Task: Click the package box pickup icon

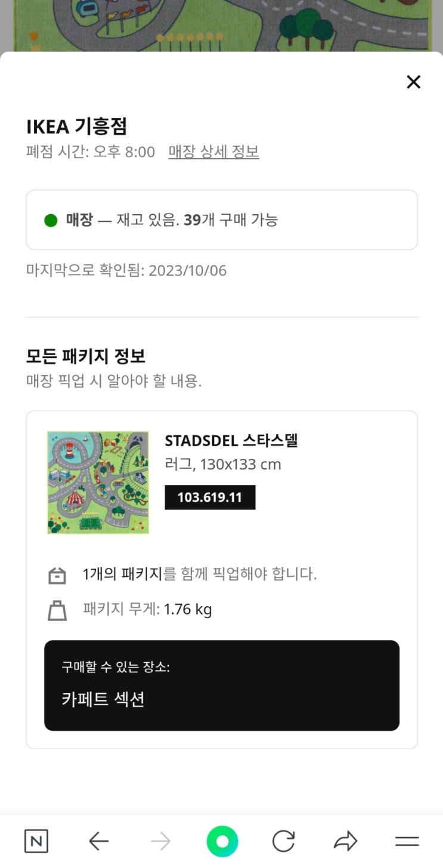Action: coord(57,576)
